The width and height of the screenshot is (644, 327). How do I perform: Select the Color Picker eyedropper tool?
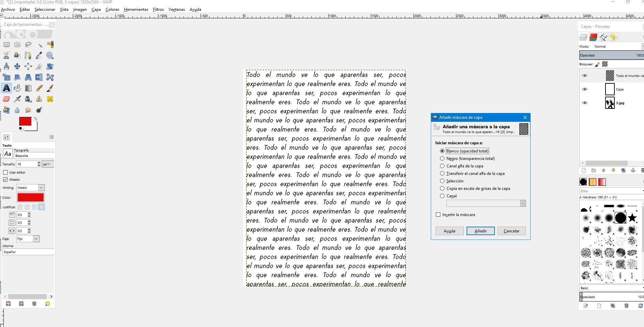pos(39,55)
